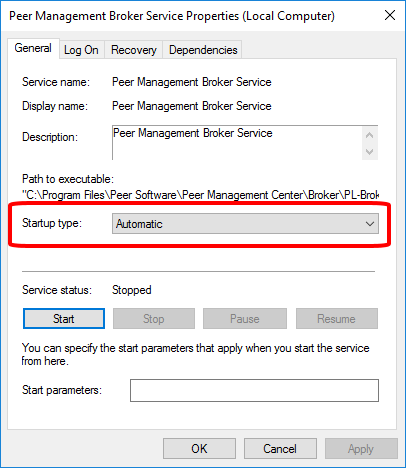Open the Recovery tab
The height and width of the screenshot is (468, 406).
(134, 50)
